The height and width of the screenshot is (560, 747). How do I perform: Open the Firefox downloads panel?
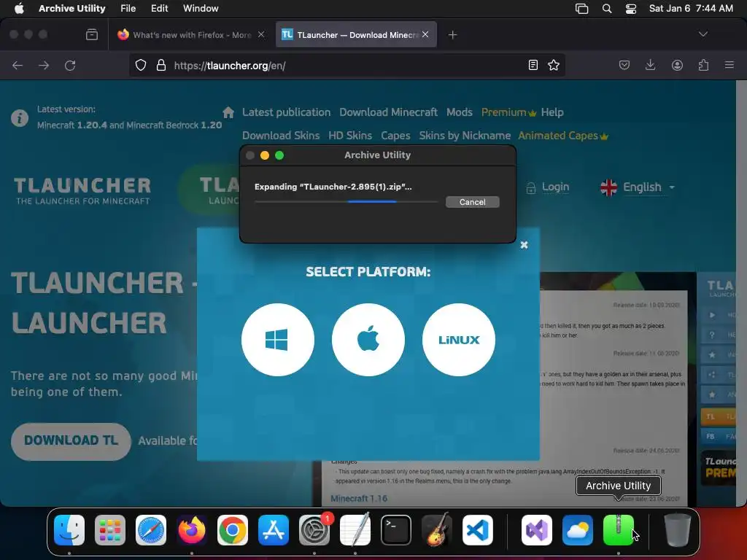point(650,65)
